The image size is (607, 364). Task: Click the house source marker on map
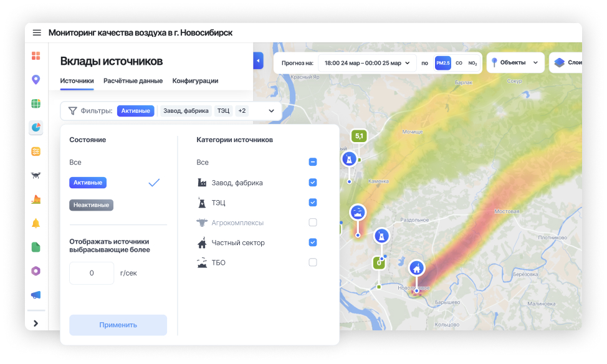[416, 269]
